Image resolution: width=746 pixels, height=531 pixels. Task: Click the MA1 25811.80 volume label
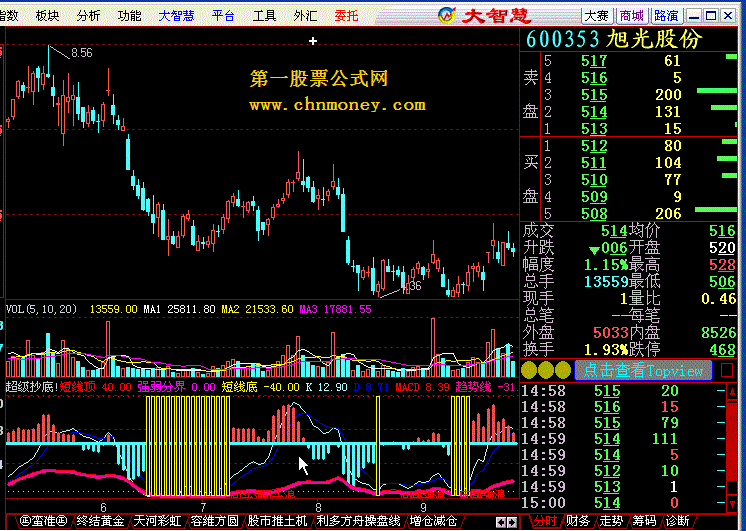[x=179, y=309]
